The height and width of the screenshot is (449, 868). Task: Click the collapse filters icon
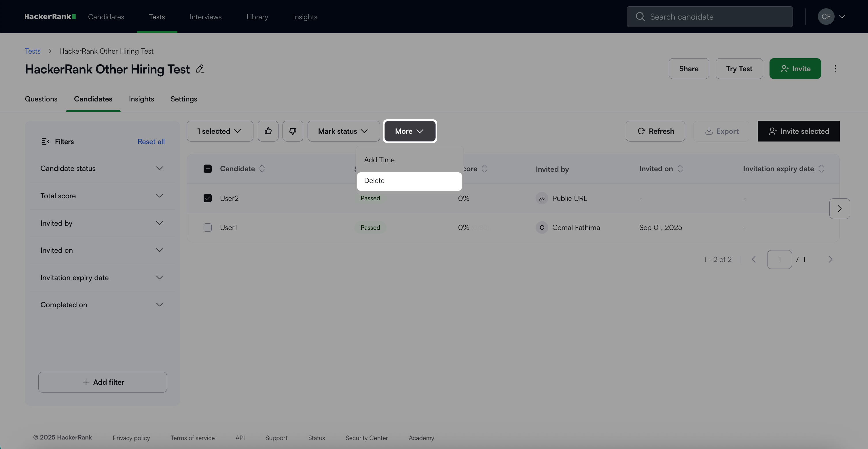[45, 142]
